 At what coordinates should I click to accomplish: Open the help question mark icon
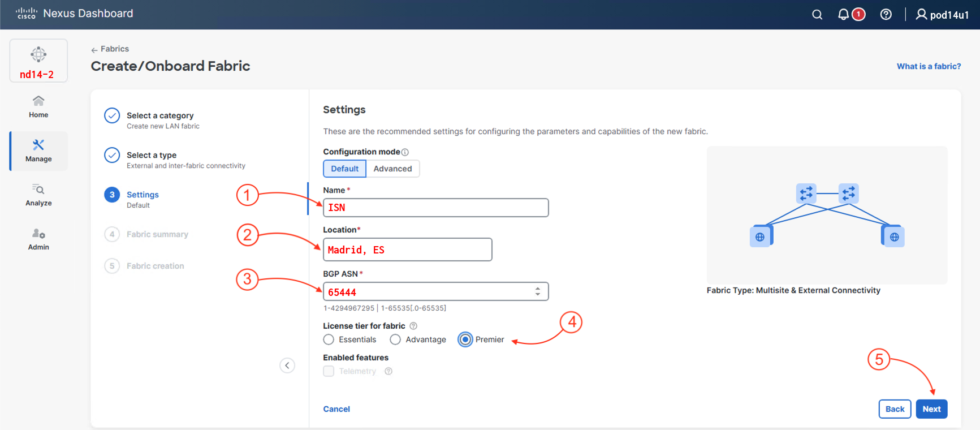pyautogui.click(x=886, y=15)
